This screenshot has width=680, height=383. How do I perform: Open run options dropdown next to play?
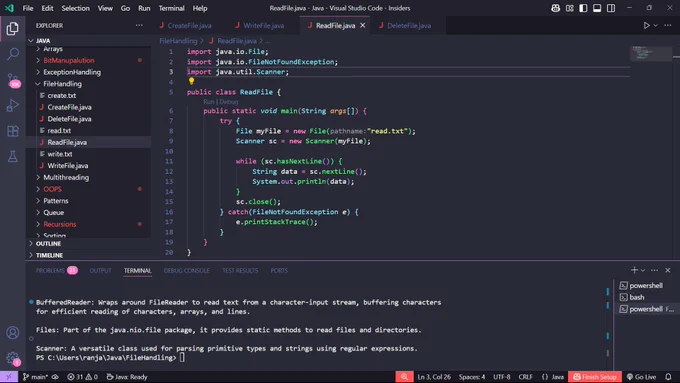point(656,26)
